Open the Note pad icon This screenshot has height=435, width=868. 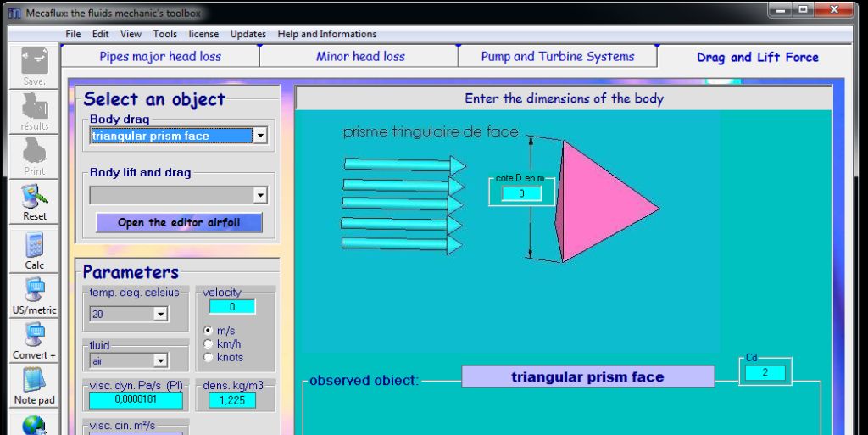35,382
